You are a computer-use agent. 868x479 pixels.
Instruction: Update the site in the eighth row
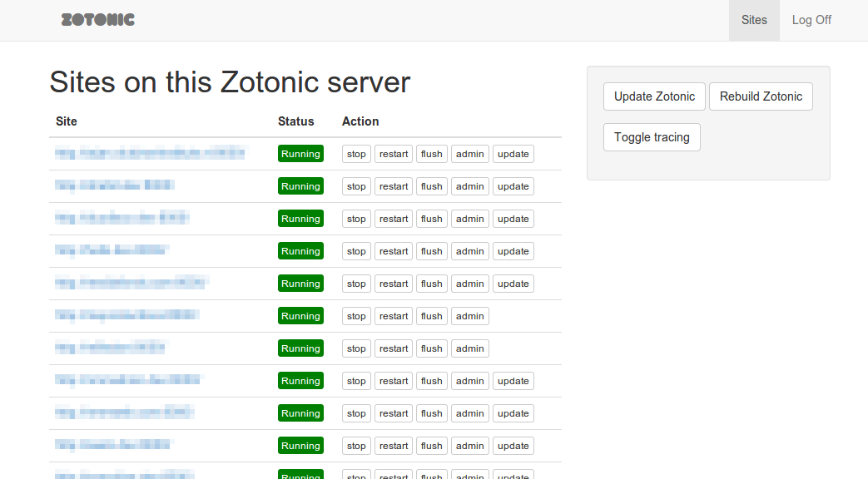click(x=513, y=381)
